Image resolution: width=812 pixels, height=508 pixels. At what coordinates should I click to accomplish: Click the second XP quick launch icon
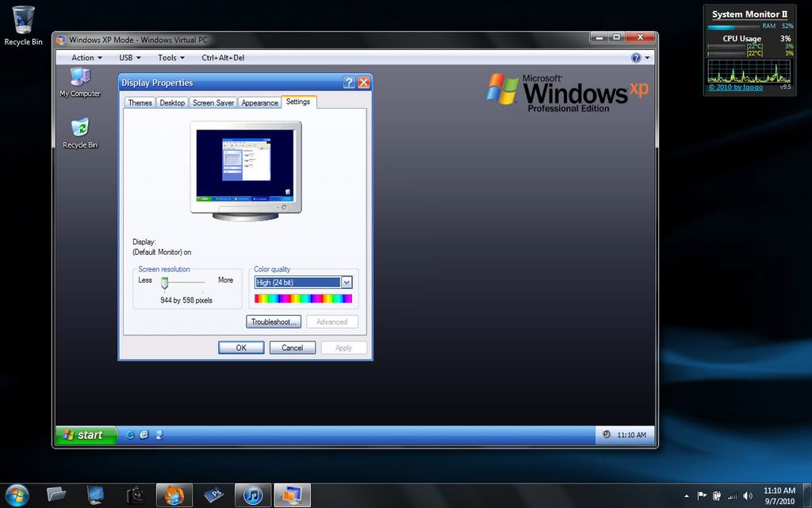click(x=144, y=435)
